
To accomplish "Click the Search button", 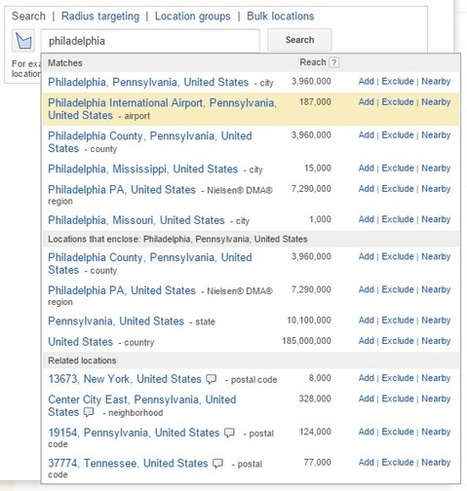I will point(299,40).
